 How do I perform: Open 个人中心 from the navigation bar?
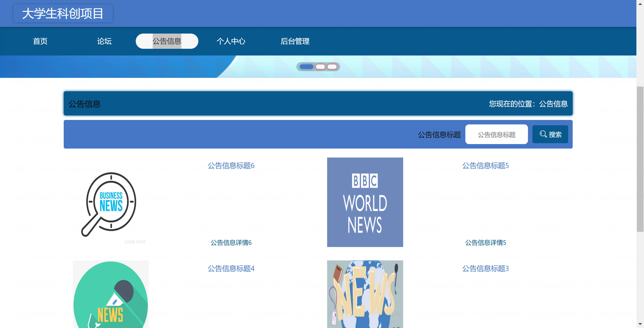[231, 41]
